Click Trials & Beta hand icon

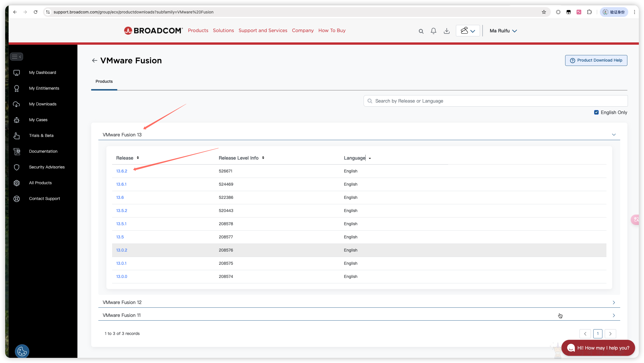[x=17, y=136]
